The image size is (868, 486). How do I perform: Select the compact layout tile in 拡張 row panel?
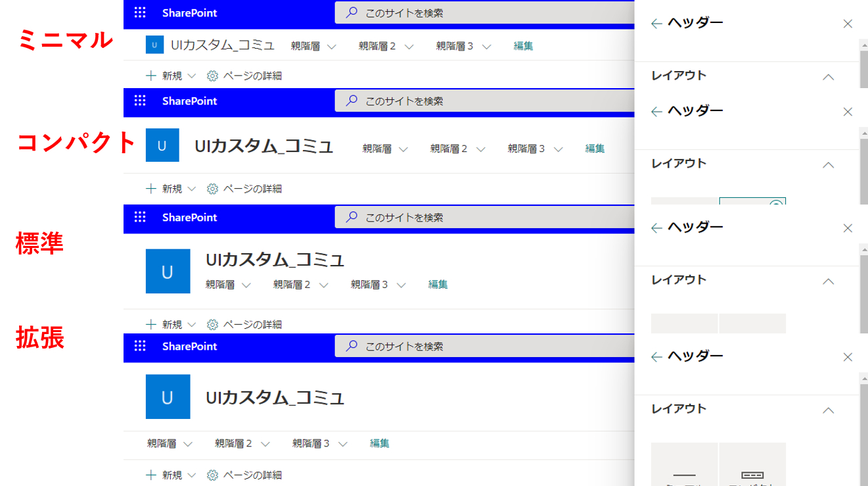pyautogui.click(x=752, y=464)
